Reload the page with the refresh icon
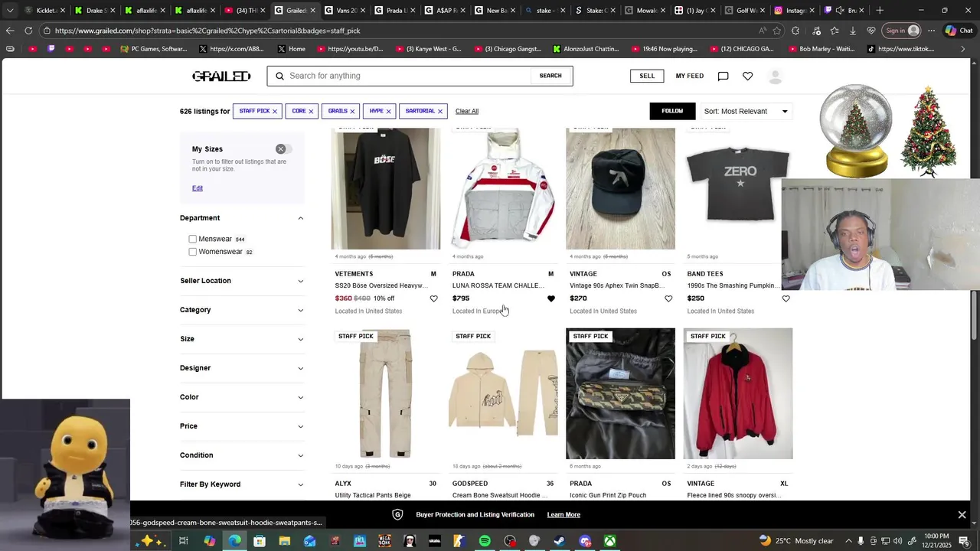Screen dimensions: 980x551 coord(28,31)
